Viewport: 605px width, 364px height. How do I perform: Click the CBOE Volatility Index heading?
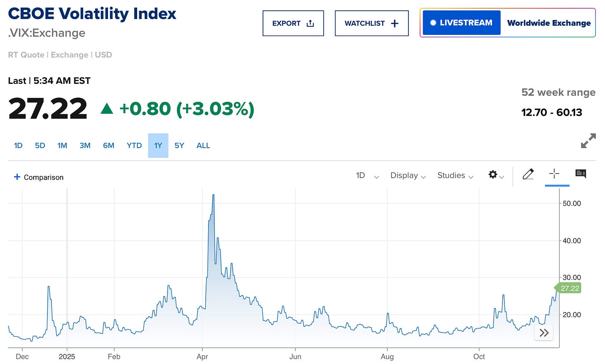tap(92, 14)
